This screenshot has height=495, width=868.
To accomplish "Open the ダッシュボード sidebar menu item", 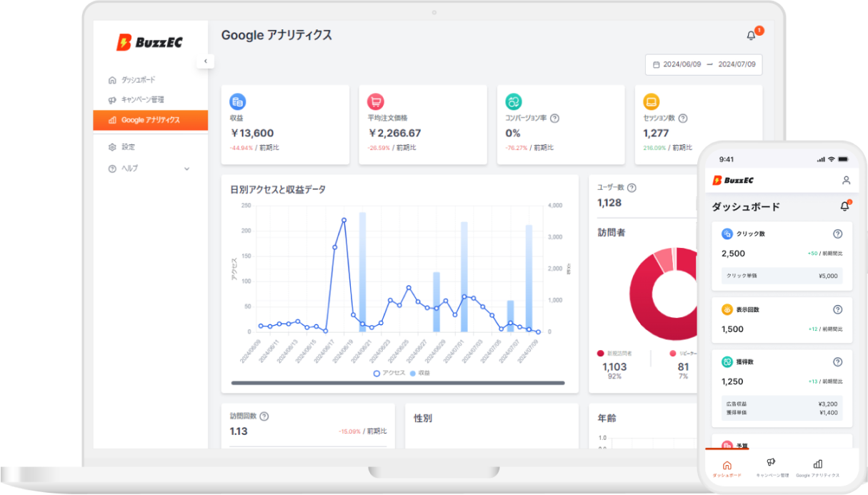I will 137,80.
